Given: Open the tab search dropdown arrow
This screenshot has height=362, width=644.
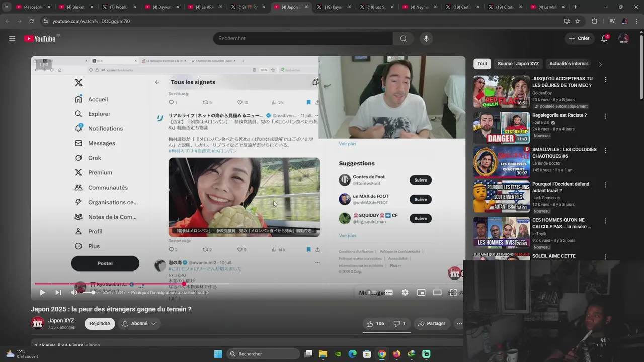Looking at the screenshot, I should coord(7,7).
